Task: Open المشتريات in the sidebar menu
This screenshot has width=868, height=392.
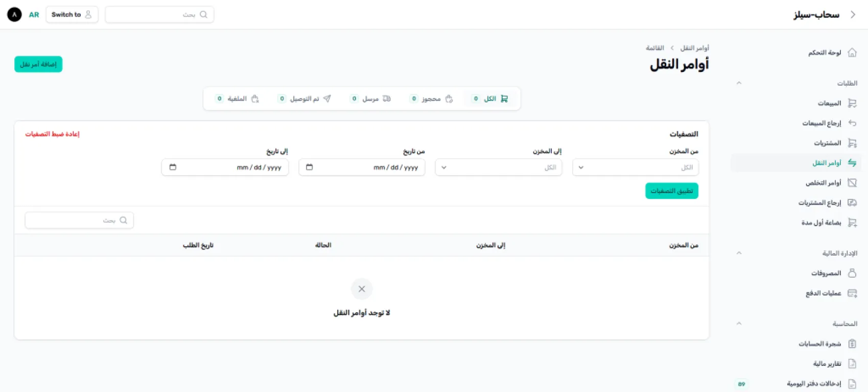Action: tap(828, 143)
